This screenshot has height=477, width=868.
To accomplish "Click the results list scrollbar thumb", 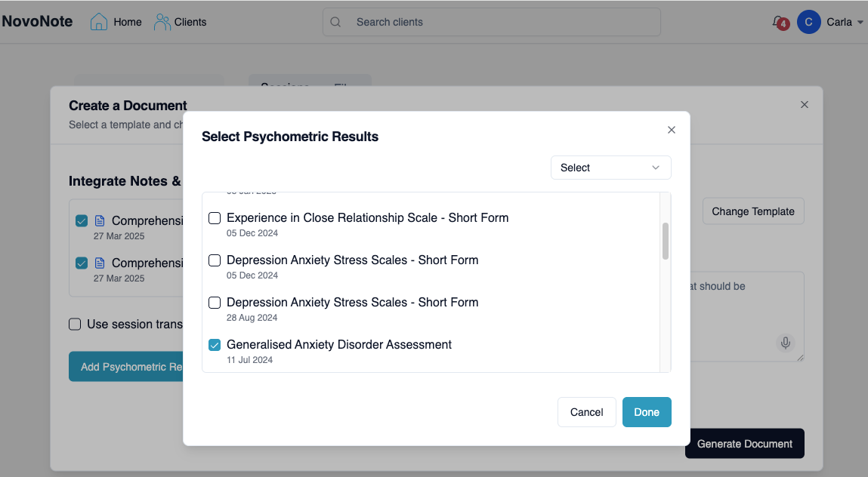I will pos(666,241).
